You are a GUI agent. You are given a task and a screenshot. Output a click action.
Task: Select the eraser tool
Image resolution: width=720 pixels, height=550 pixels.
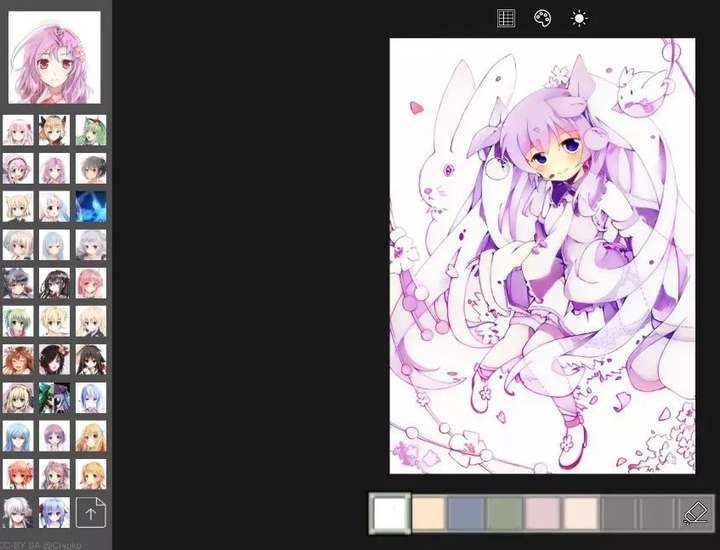[x=697, y=513]
